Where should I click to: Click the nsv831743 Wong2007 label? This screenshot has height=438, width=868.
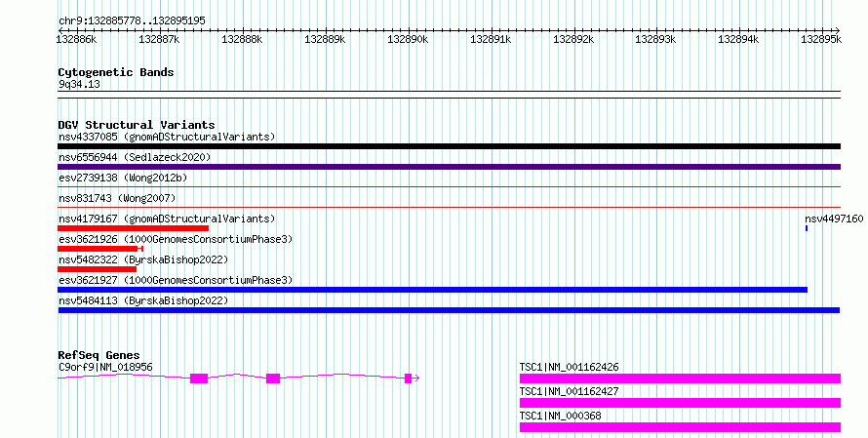click(117, 198)
